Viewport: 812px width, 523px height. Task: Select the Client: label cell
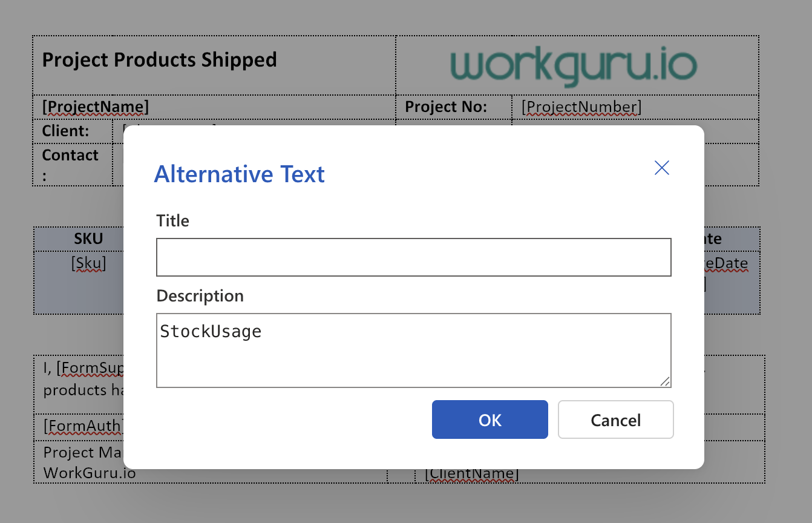pos(73,131)
